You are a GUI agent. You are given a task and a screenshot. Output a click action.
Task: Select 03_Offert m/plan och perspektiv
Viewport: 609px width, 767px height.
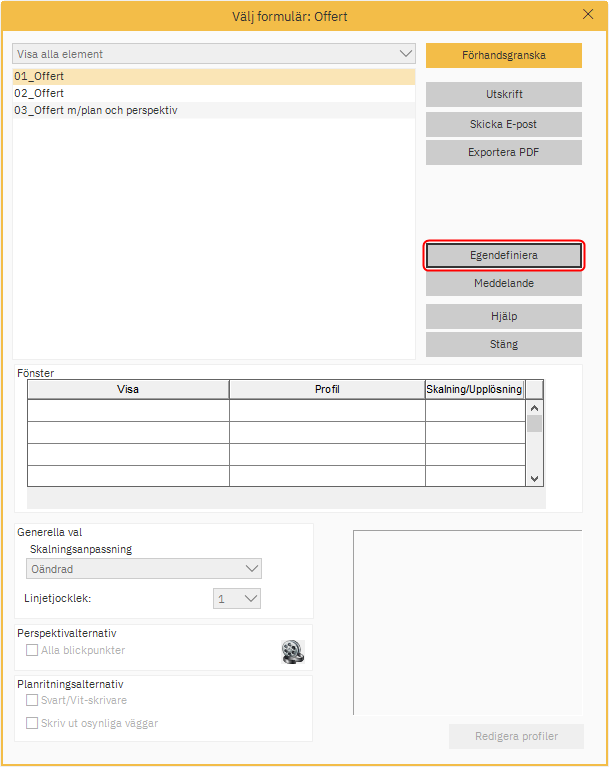214,110
